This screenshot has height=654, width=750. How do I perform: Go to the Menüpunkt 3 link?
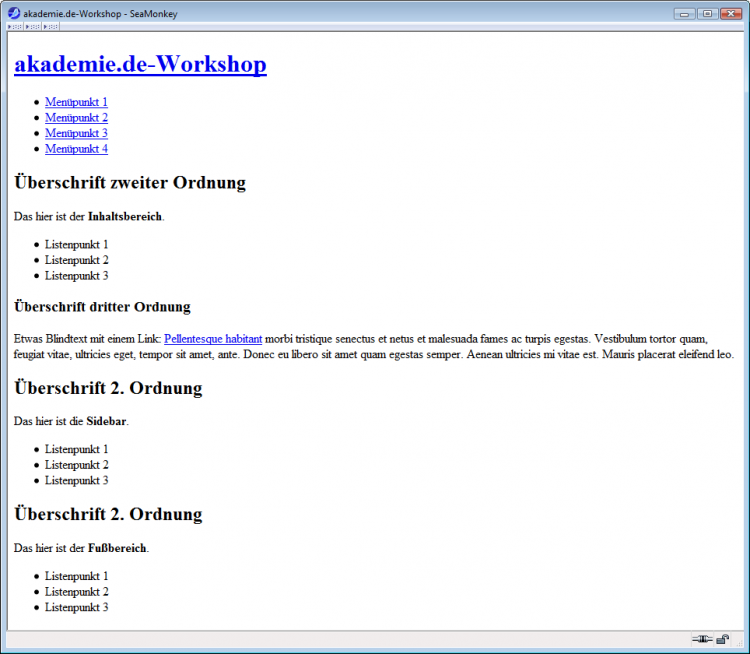76,133
